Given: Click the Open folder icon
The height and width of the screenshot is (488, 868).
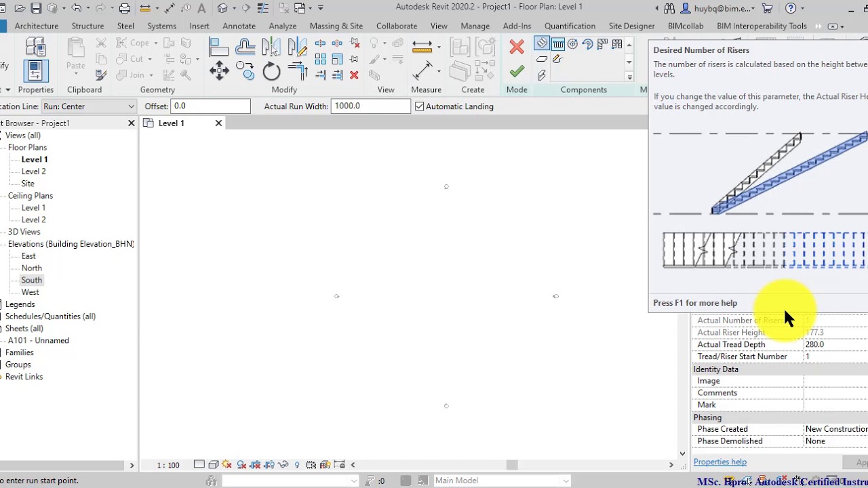Looking at the screenshot, I should 19,8.
